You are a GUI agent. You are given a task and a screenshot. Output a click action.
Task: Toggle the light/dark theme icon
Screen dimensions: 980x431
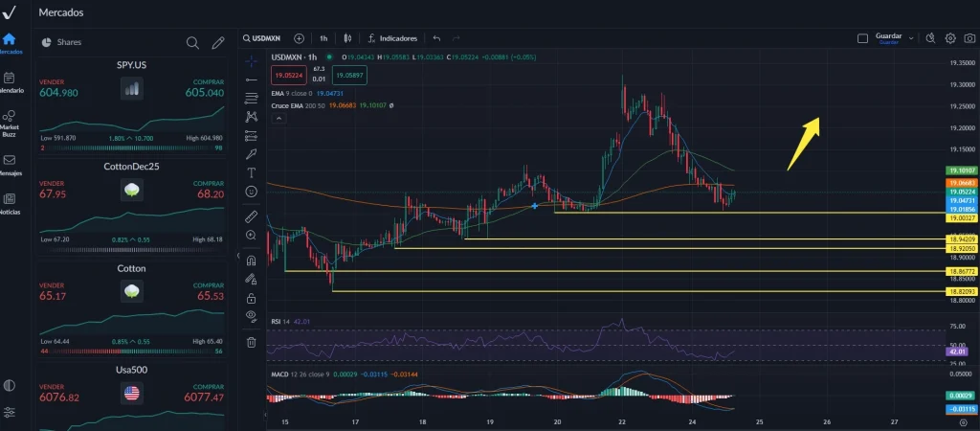tap(10, 385)
